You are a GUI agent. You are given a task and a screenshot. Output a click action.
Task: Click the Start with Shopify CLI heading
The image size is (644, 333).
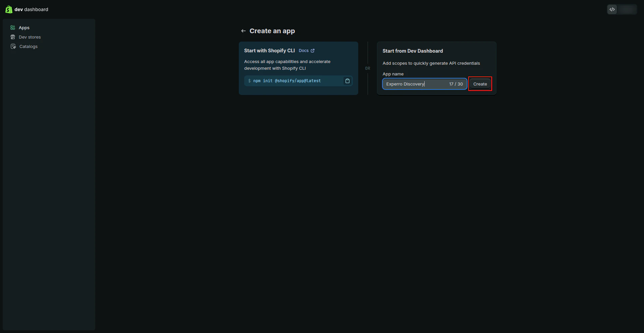pos(269,51)
